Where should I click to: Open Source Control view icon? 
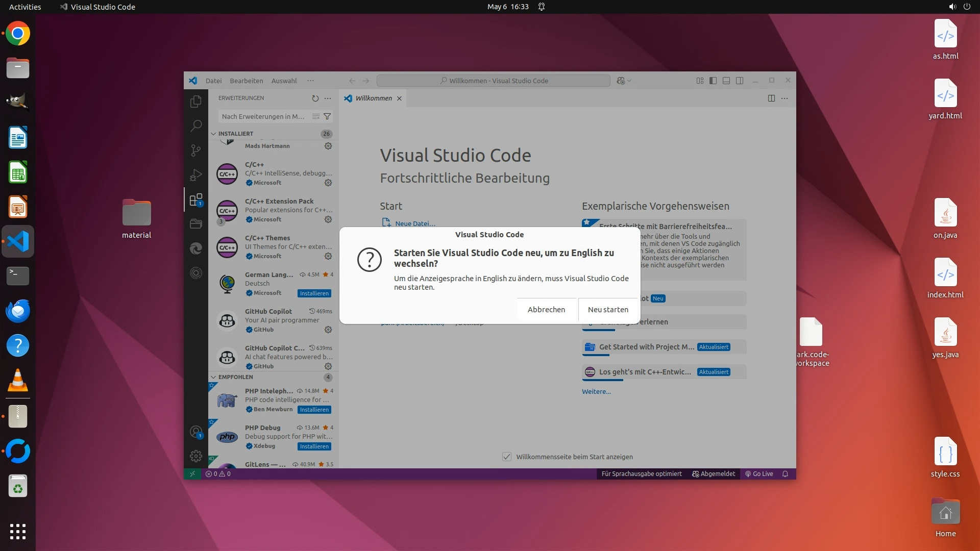click(x=195, y=150)
